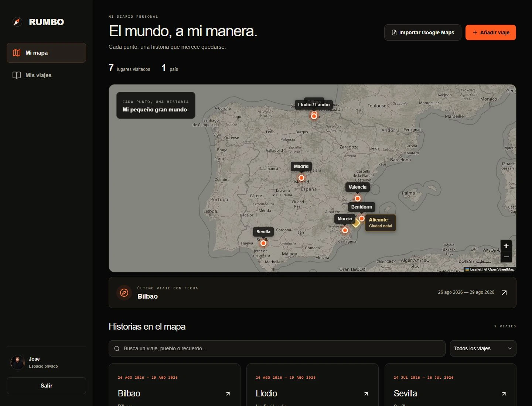This screenshot has height=406, width=532.
Task: Click Añadir viaje button
Action: 491,32
